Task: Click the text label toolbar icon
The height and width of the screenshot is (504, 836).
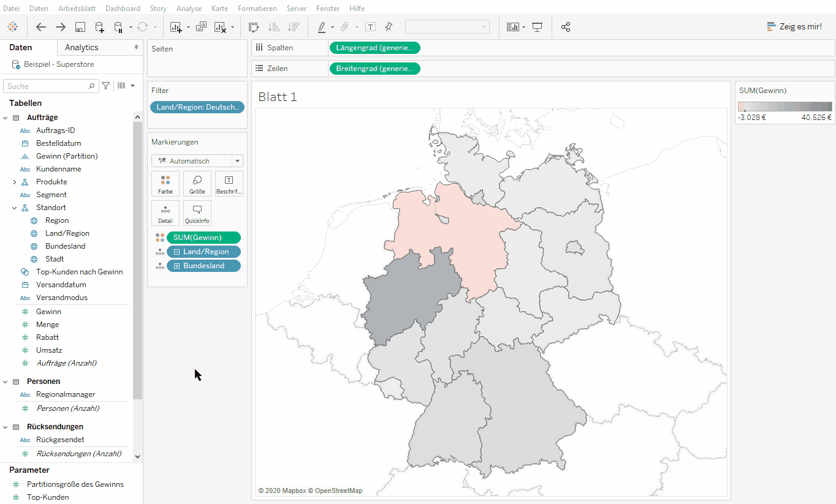Action: click(370, 27)
